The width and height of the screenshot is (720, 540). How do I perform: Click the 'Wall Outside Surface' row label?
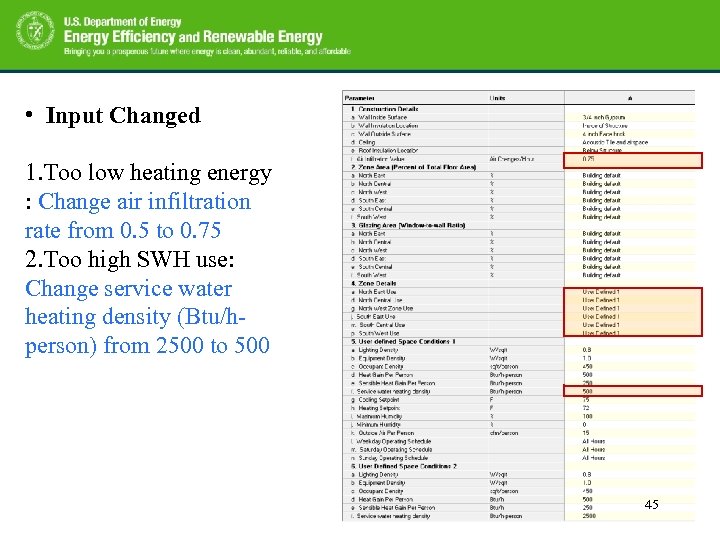coord(384,134)
